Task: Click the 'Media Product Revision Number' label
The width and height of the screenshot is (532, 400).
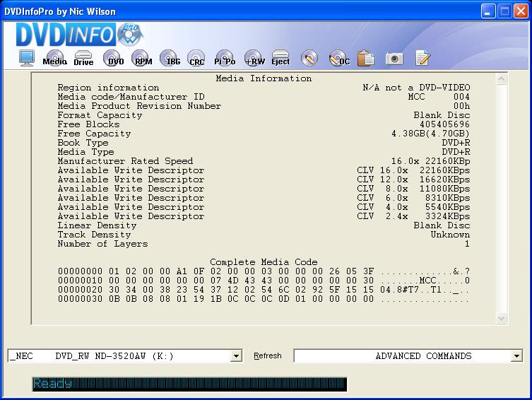Action: pyautogui.click(x=139, y=106)
